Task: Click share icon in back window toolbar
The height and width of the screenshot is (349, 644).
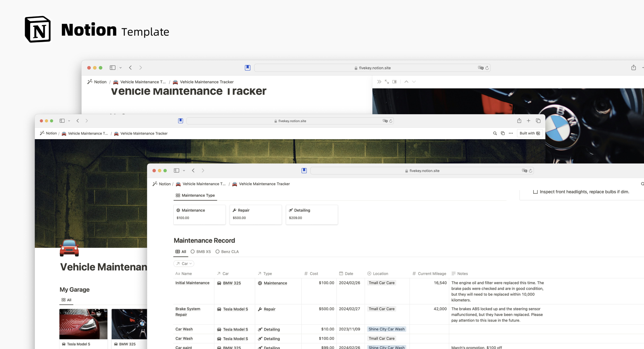Action: tap(634, 68)
